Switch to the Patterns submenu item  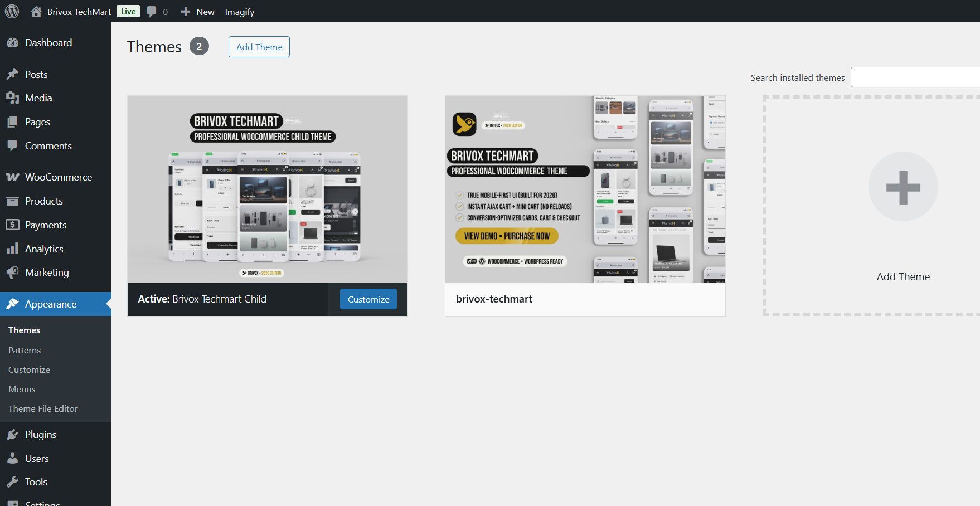coord(25,350)
